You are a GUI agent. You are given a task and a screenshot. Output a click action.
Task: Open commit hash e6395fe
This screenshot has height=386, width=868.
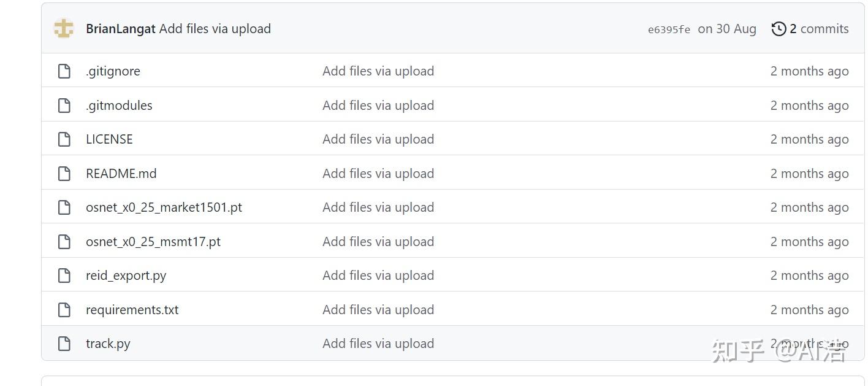[x=669, y=29]
